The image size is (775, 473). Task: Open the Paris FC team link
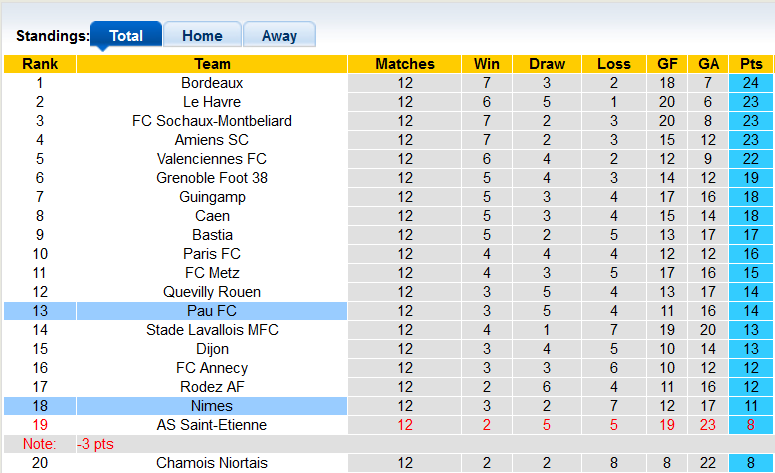(x=212, y=254)
